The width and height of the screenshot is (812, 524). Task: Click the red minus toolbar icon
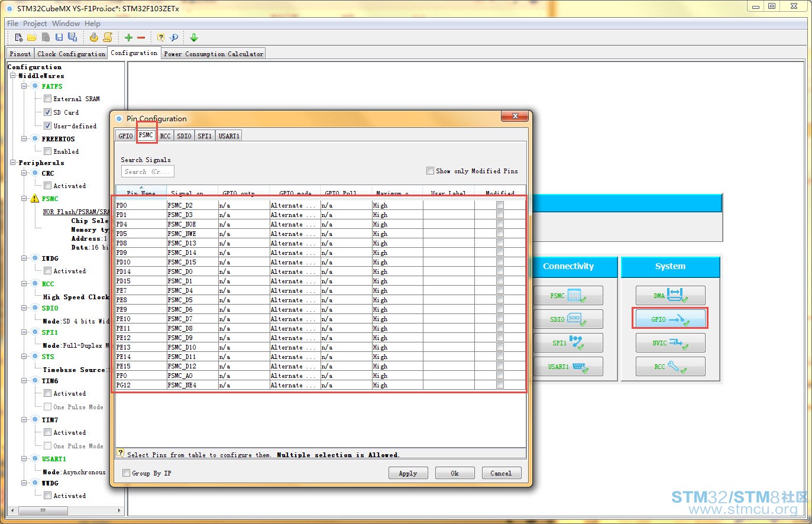point(141,37)
